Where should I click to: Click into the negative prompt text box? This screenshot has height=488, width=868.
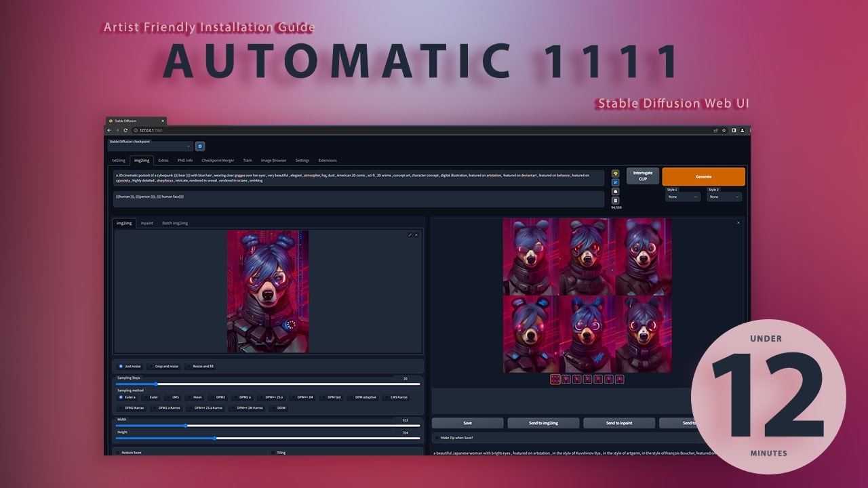tap(359, 199)
